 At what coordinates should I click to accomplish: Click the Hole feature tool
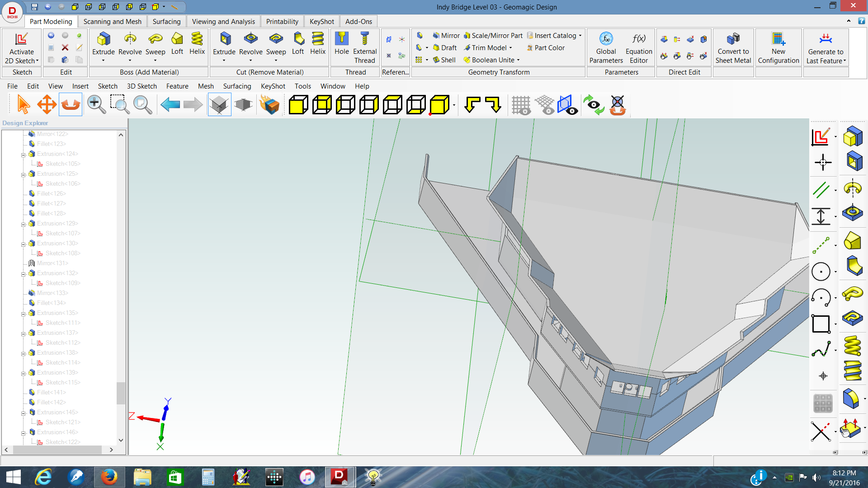tap(342, 44)
